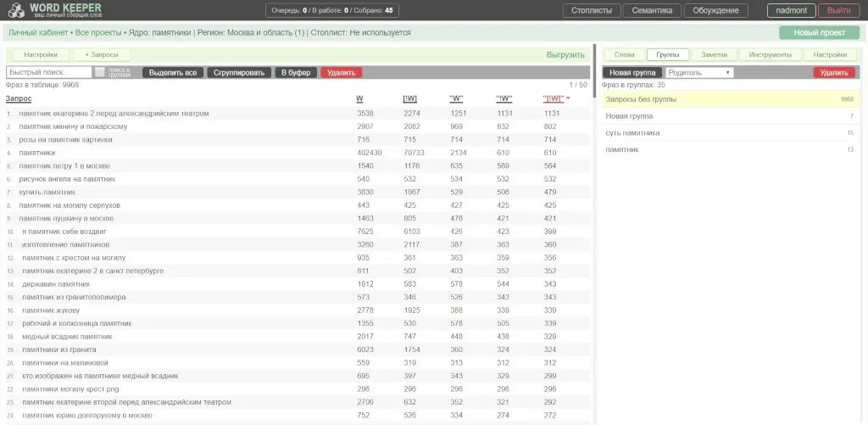
Task: Open the Инструменты tab
Action: pos(770,54)
